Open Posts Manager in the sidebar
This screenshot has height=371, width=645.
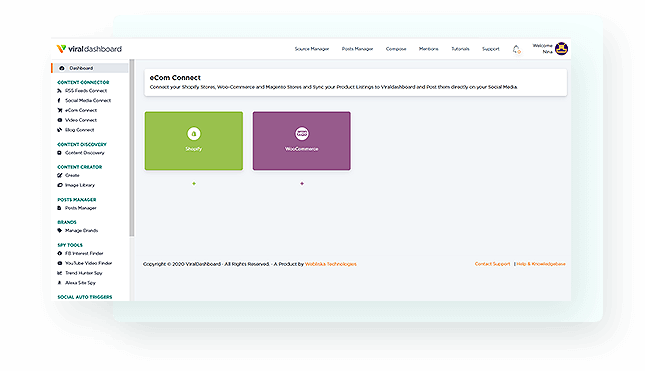pyautogui.click(x=77, y=208)
